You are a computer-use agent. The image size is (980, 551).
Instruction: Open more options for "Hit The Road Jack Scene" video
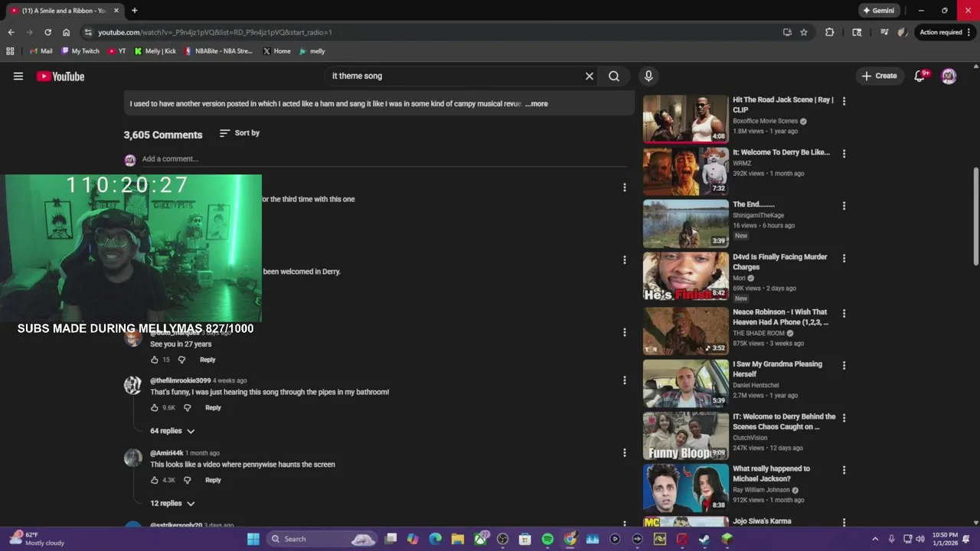coord(844,101)
